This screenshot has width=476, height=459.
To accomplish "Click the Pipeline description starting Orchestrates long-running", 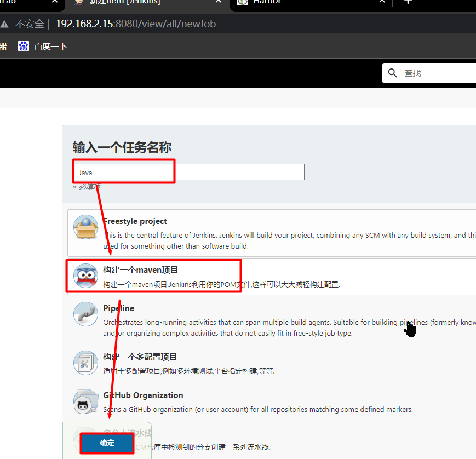I will pos(290,328).
